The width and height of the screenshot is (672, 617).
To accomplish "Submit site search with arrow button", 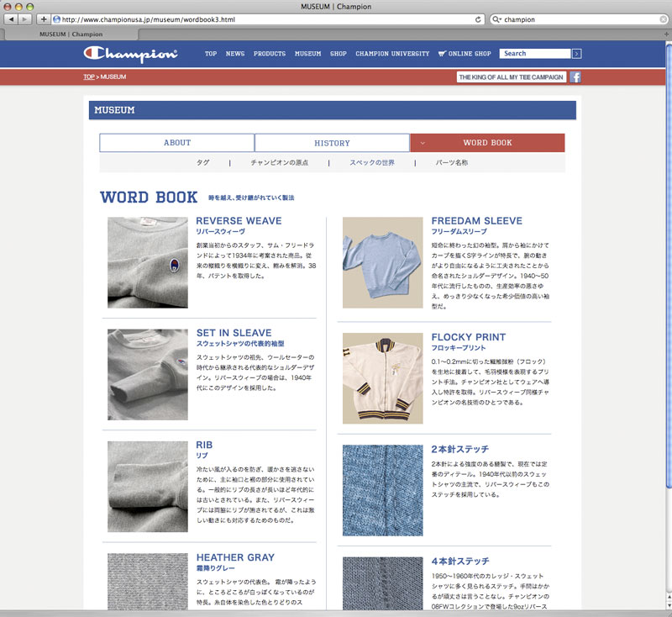I will pyautogui.click(x=576, y=54).
